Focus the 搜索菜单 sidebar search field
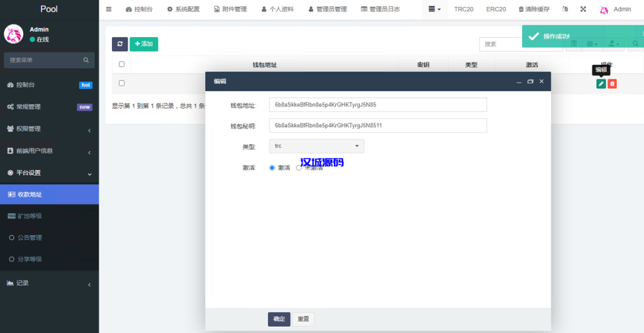 (43, 60)
